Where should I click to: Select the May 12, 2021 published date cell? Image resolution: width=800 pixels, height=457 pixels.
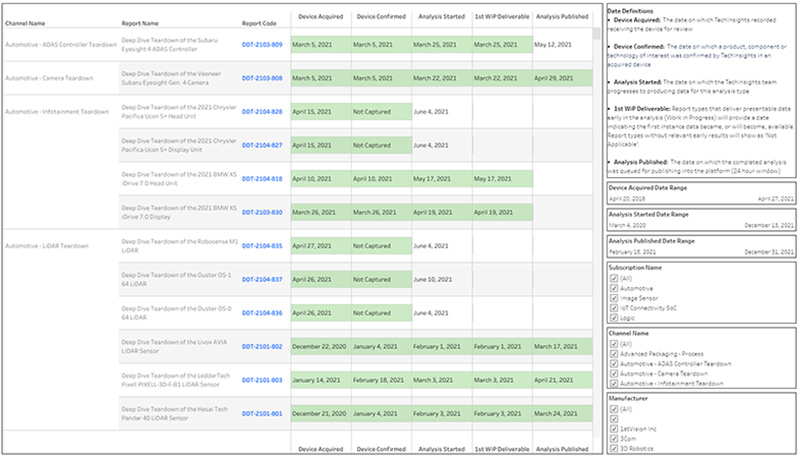pyautogui.click(x=562, y=45)
